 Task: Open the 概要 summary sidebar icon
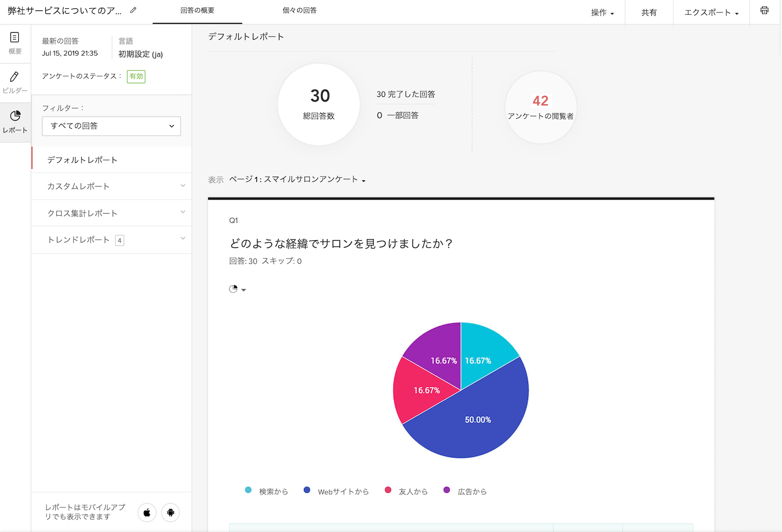coord(15,43)
